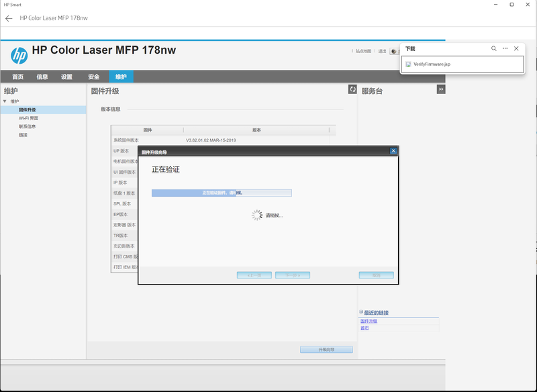This screenshot has height=392, width=537.
Task: Open the 安全 tab
Action: (x=93, y=77)
